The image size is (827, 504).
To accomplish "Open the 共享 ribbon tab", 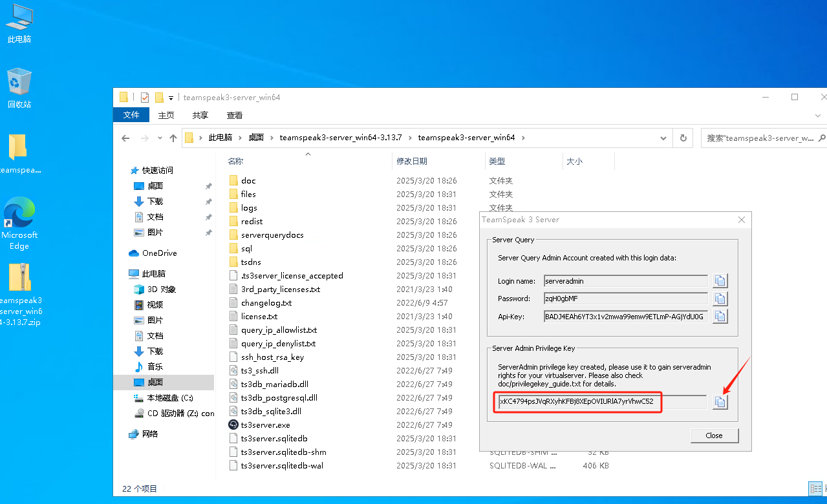I will click(x=200, y=115).
